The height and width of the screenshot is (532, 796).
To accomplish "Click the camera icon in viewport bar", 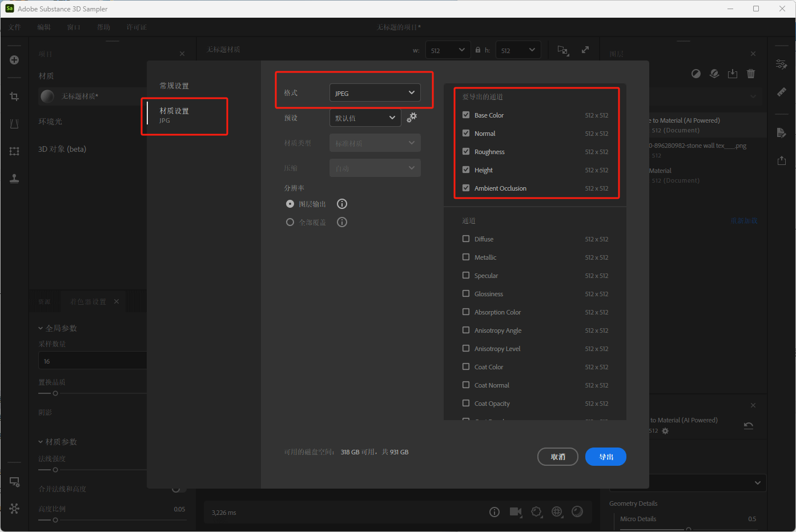I will click(516, 512).
